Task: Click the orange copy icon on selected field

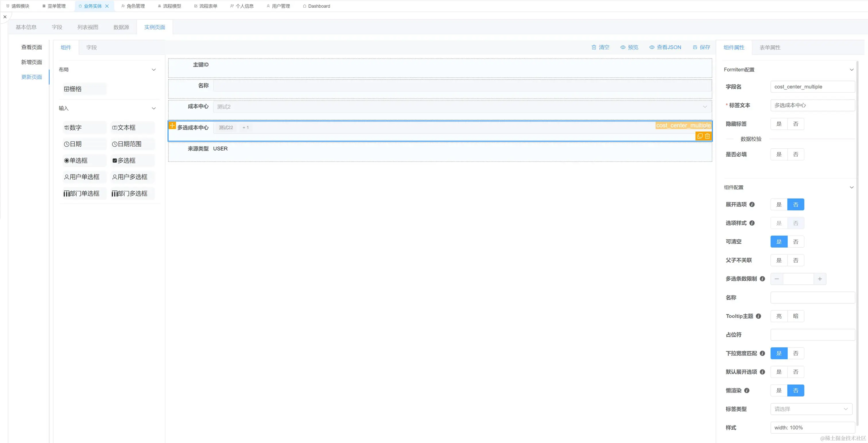Action: (700, 136)
